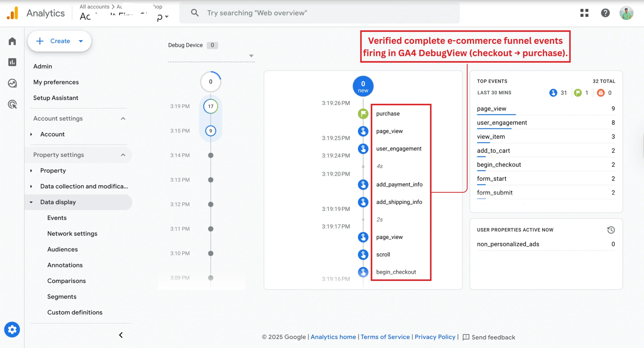Open Custom definitions menu item
644x348 pixels.
[x=75, y=312]
